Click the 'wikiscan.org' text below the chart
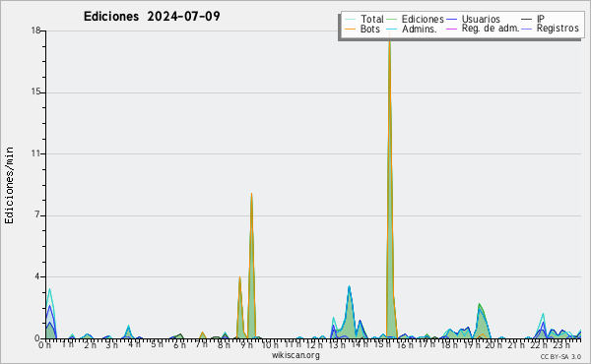Viewport: 591px width, 364px height. click(x=295, y=355)
